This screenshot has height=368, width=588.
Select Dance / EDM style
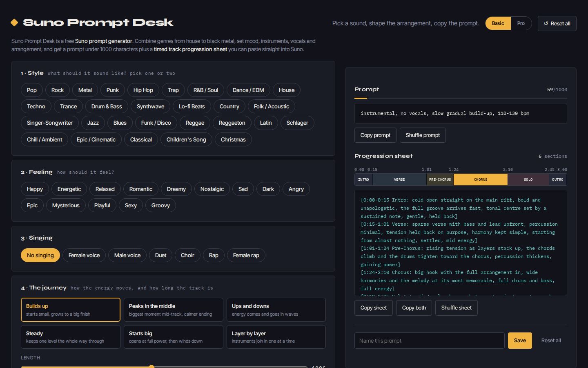[248, 90]
